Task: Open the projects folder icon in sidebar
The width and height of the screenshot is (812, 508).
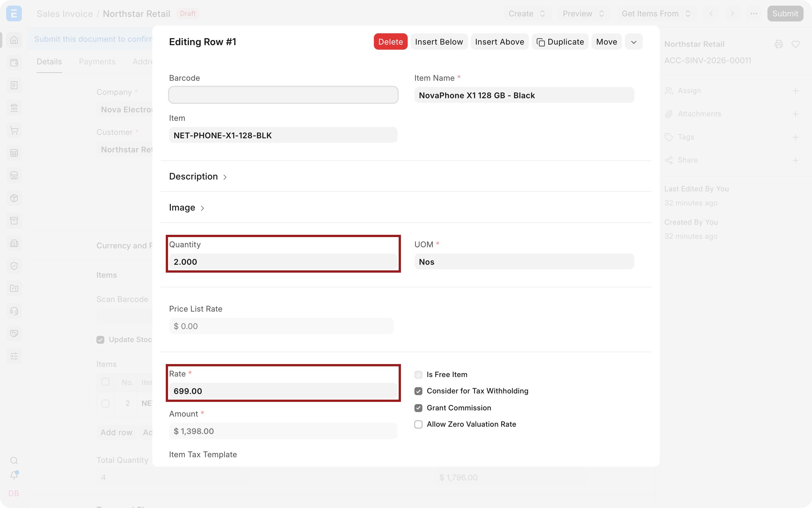Action: point(14,288)
